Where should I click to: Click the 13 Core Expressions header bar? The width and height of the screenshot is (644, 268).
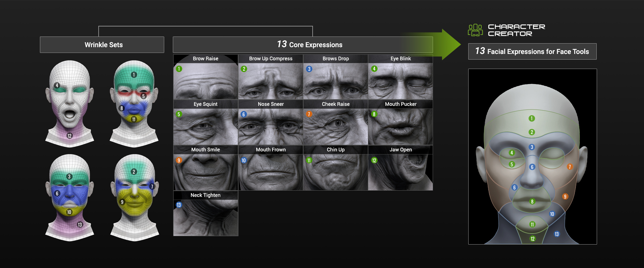[303, 45]
